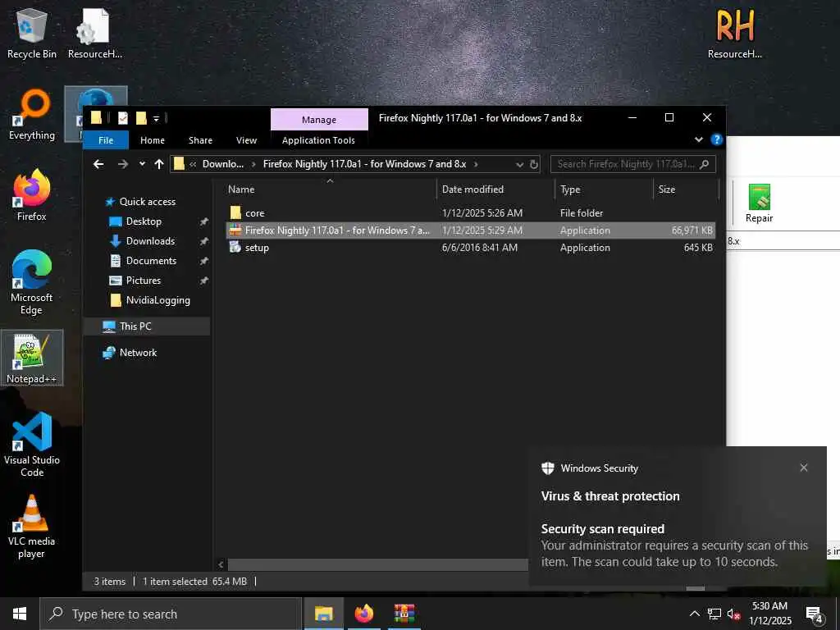Launch Firefox from the desktop shortcut
This screenshot has height=630, width=840.
(x=32, y=195)
